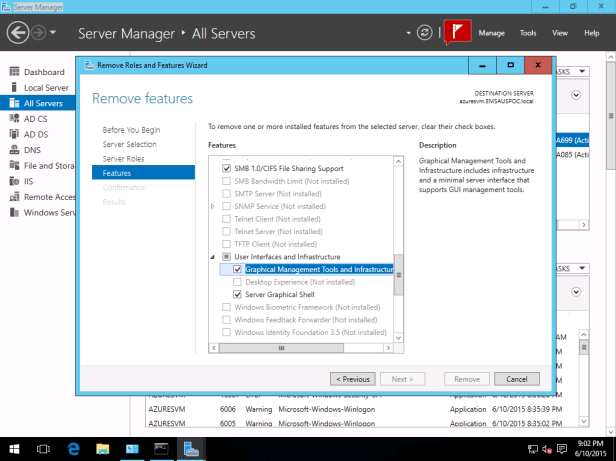Expand the Tasks section chevron at right
The image size is (616, 461).
[579, 97]
